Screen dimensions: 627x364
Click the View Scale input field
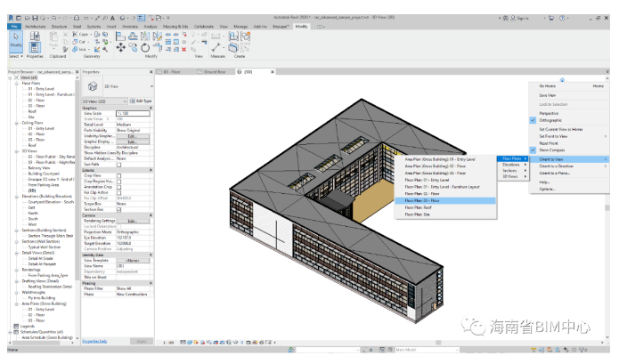(131, 113)
